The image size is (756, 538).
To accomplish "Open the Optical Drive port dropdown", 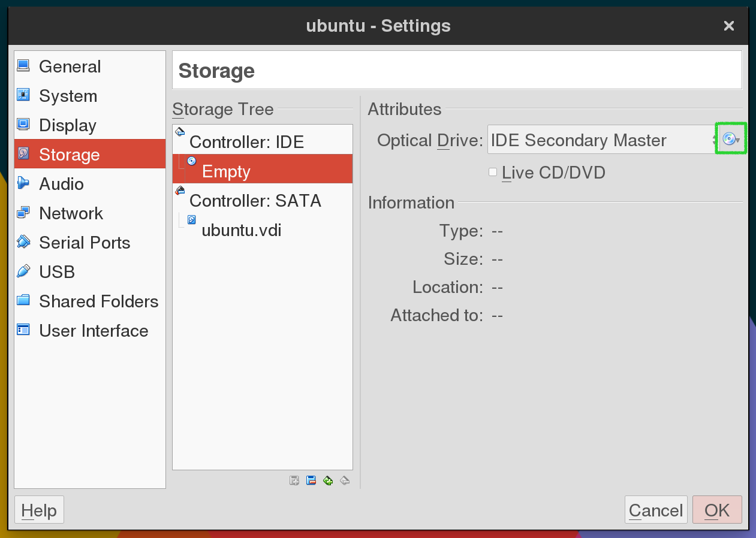I will [603, 140].
